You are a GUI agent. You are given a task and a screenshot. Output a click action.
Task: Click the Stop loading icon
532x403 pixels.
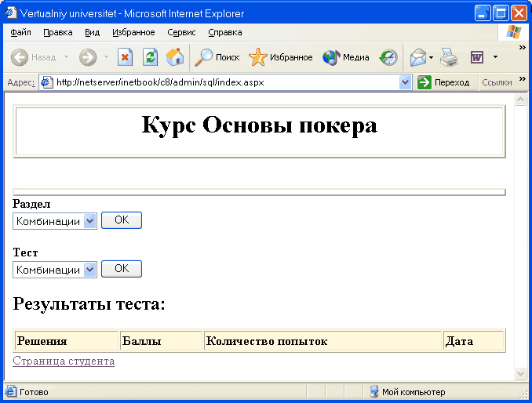[126, 57]
